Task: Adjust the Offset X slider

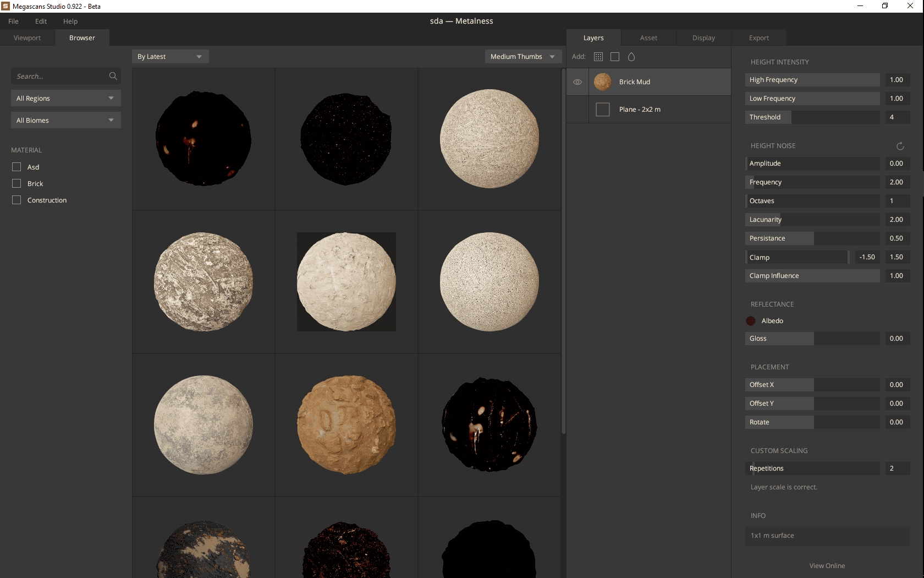Action: (812, 385)
